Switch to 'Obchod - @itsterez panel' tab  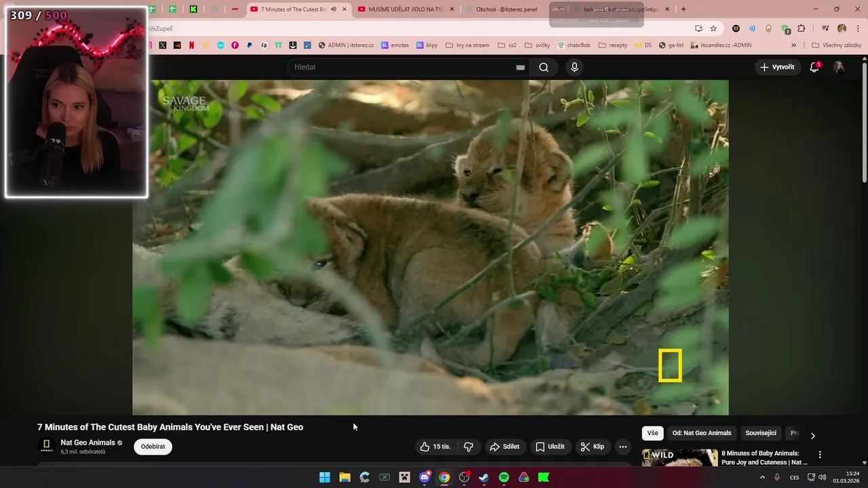pos(505,9)
